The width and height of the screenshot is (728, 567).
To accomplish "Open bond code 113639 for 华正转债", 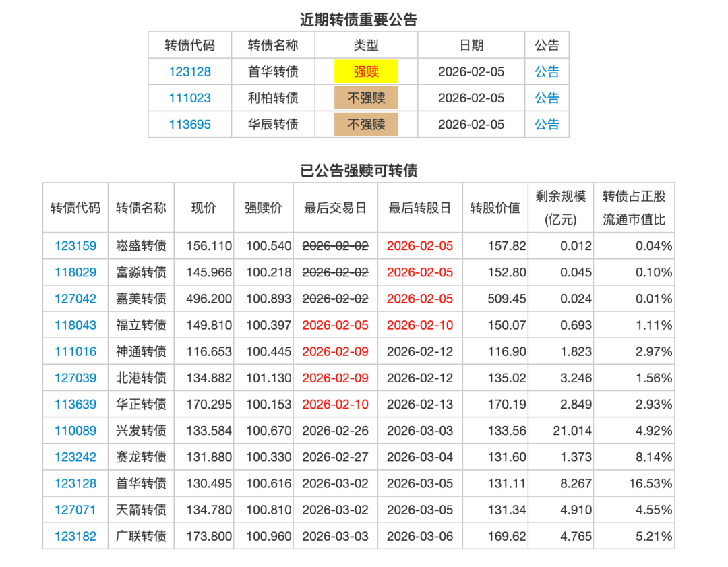I will tap(75, 404).
